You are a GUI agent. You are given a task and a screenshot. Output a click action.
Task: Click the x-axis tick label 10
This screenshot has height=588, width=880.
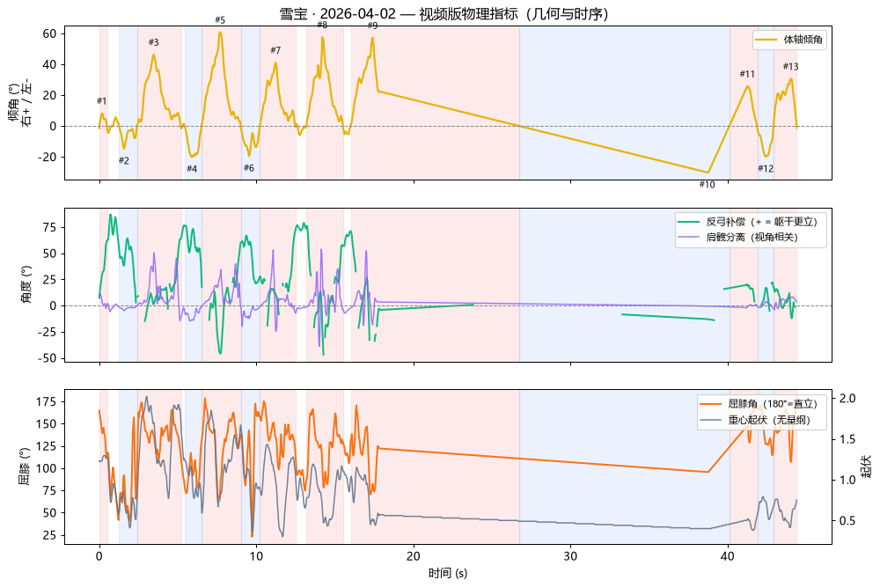click(x=256, y=556)
